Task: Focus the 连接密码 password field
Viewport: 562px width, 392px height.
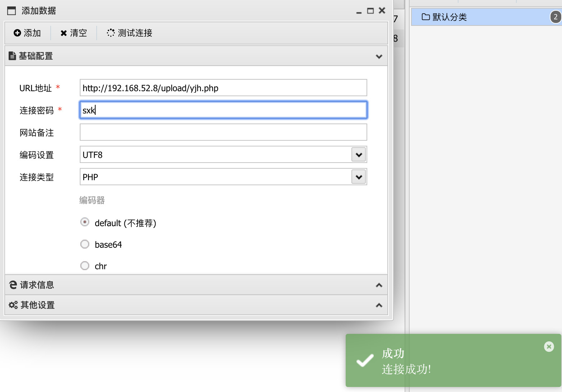Action: (x=223, y=110)
